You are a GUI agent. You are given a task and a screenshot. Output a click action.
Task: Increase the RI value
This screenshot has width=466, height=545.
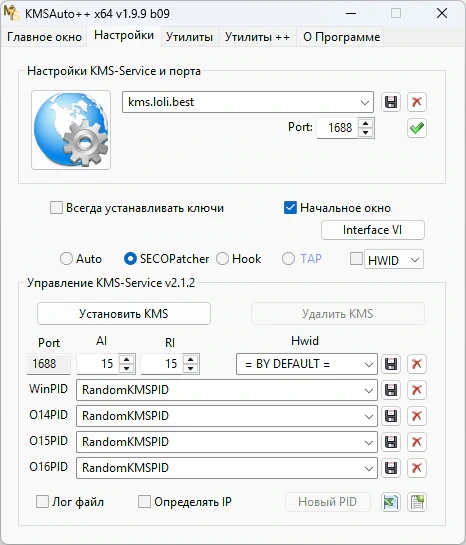tap(190, 360)
